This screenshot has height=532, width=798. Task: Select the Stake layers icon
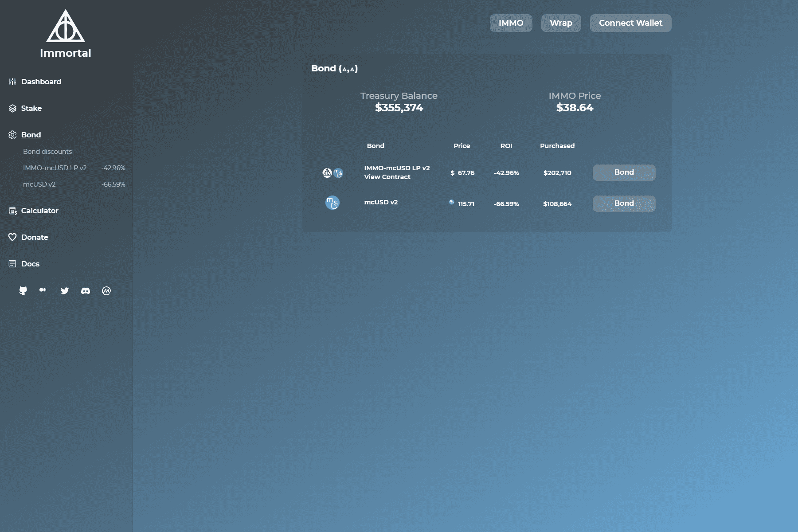pos(12,108)
